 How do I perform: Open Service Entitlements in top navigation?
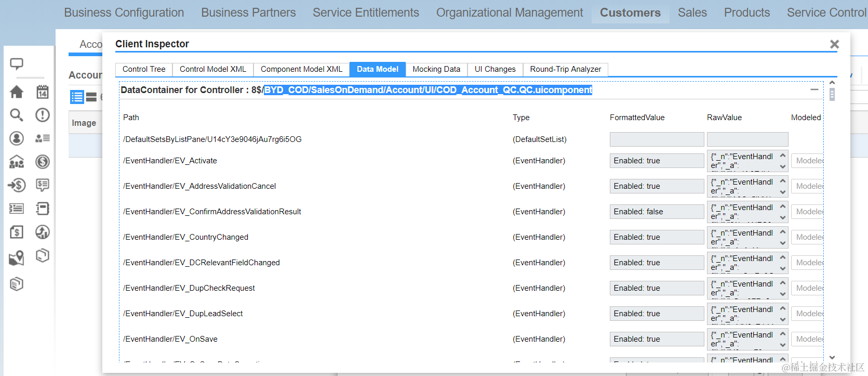366,12
